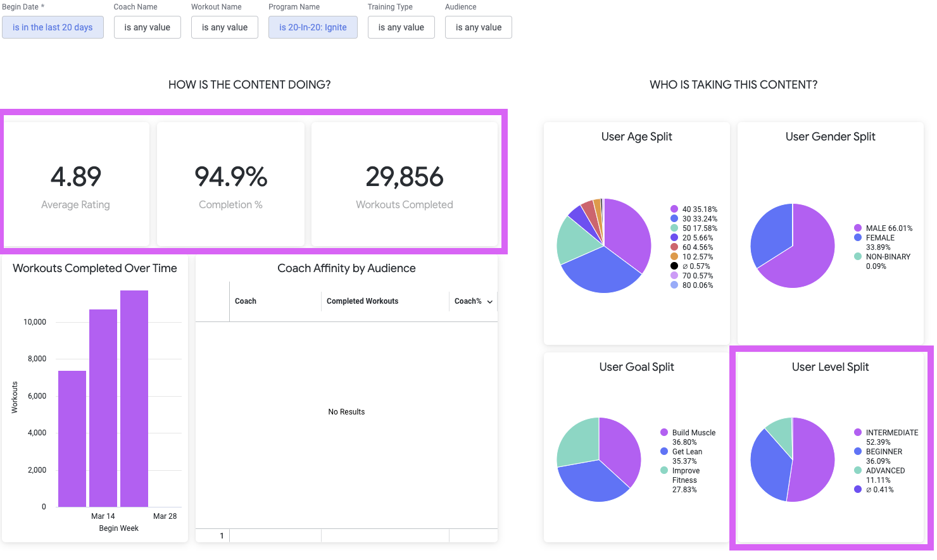937x560 pixels.
Task: Click the Improve Fitness legend dot
Action: (664, 470)
